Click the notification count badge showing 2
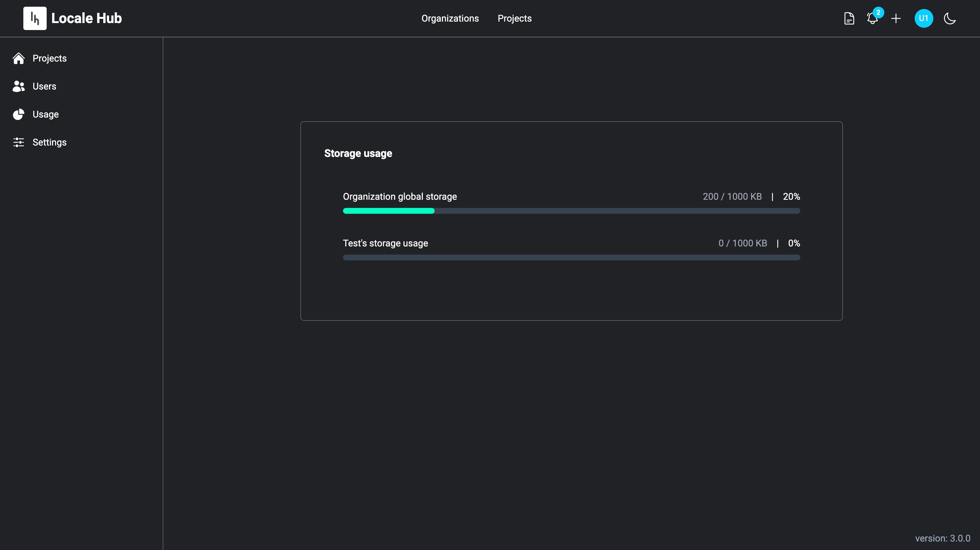Screen dimensions: 980x550 tap(878, 12)
